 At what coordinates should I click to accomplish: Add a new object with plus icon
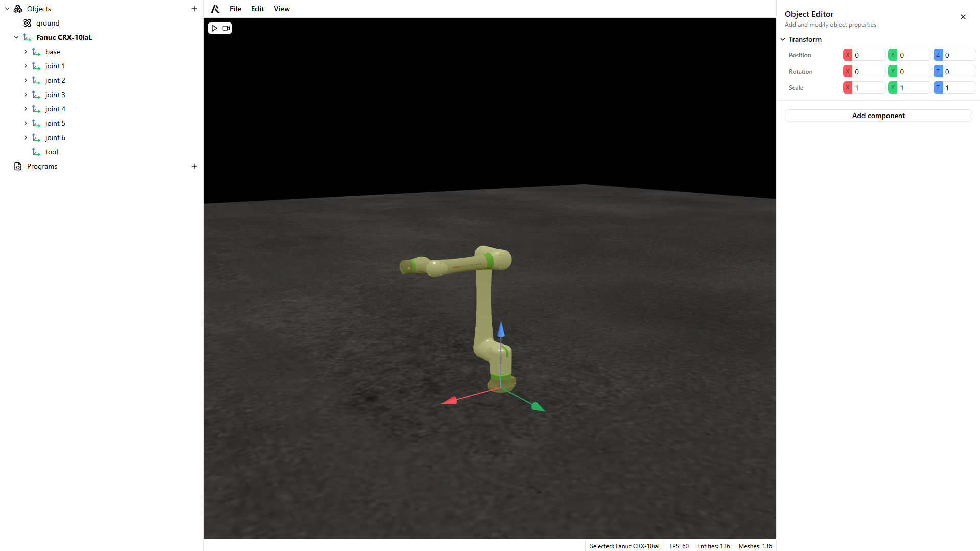(194, 9)
